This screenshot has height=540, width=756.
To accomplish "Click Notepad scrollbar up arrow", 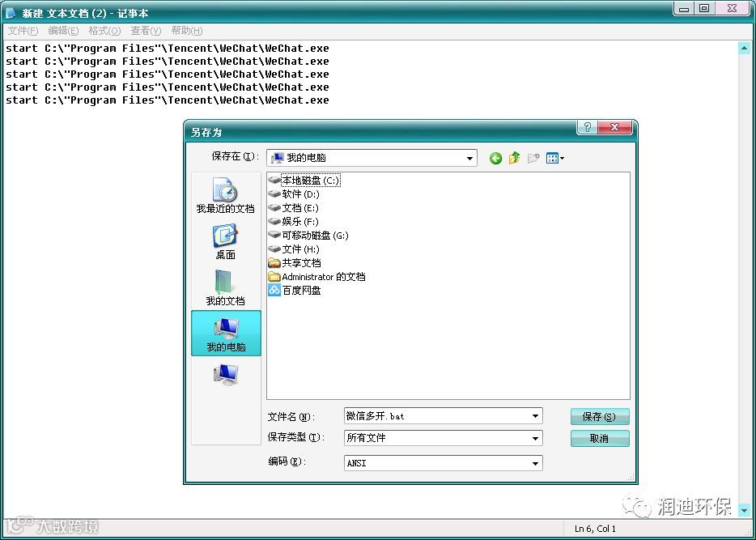I will point(744,48).
